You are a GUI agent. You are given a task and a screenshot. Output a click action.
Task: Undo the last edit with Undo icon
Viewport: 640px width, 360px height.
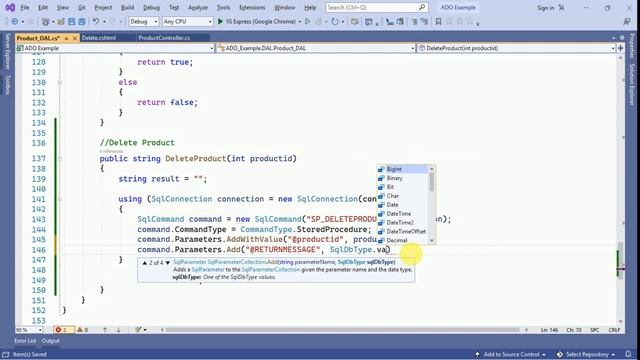96,22
